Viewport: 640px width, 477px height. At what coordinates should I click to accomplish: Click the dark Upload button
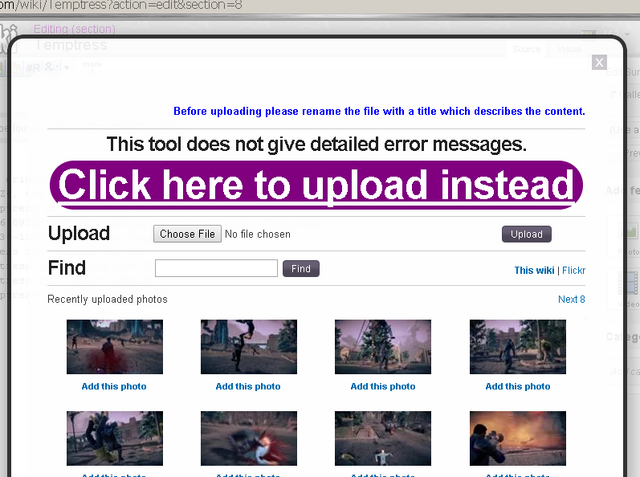tap(527, 234)
